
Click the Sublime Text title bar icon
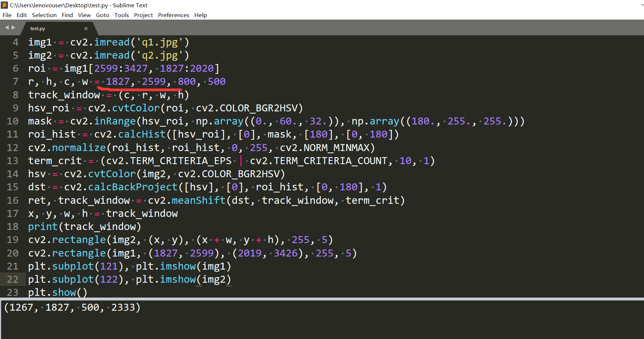4,5
